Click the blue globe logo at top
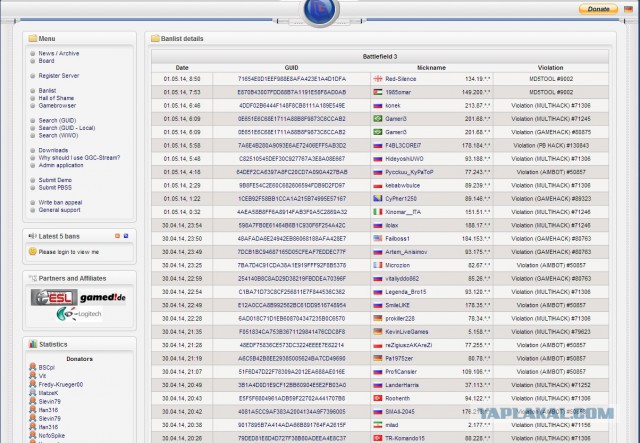 pyautogui.click(x=320, y=11)
